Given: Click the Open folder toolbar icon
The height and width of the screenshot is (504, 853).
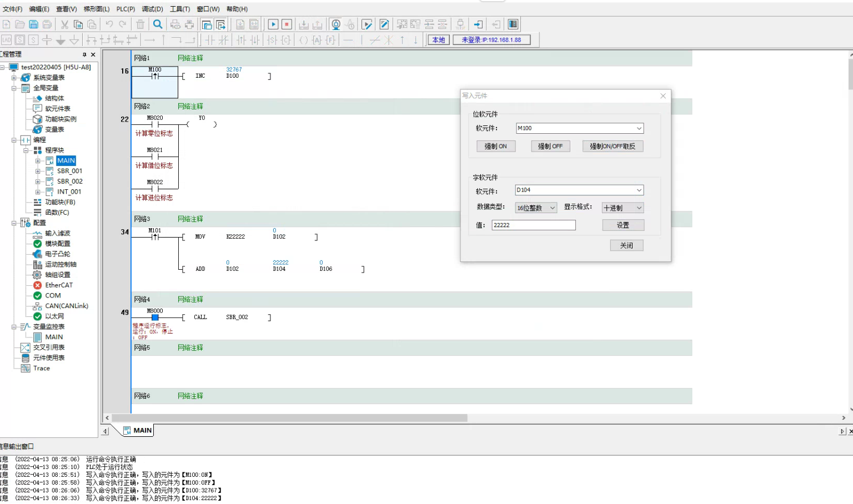Looking at the screenshot, I should click(x=20, y=24).
